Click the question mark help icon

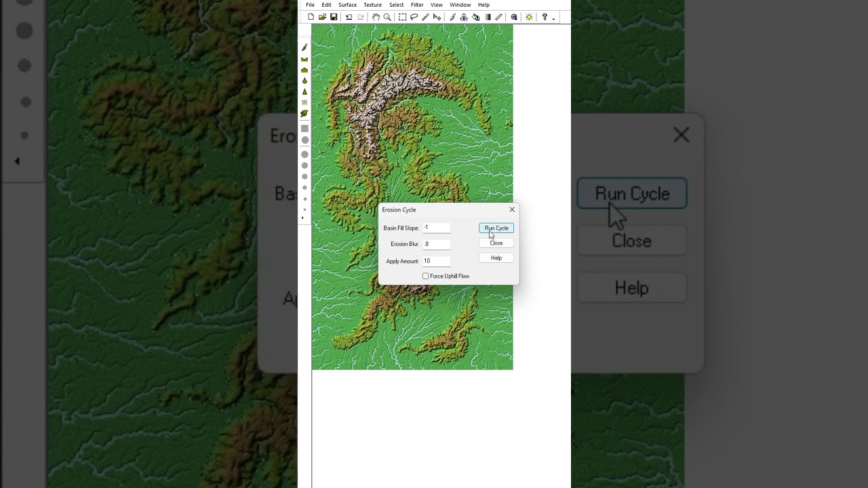click(544, 17)
